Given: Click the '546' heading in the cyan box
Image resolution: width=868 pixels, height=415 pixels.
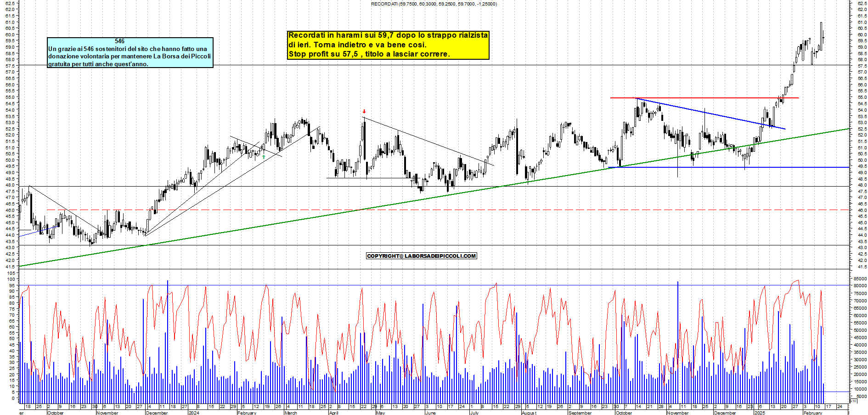Looking at the screenshot, I should (119, 41).
